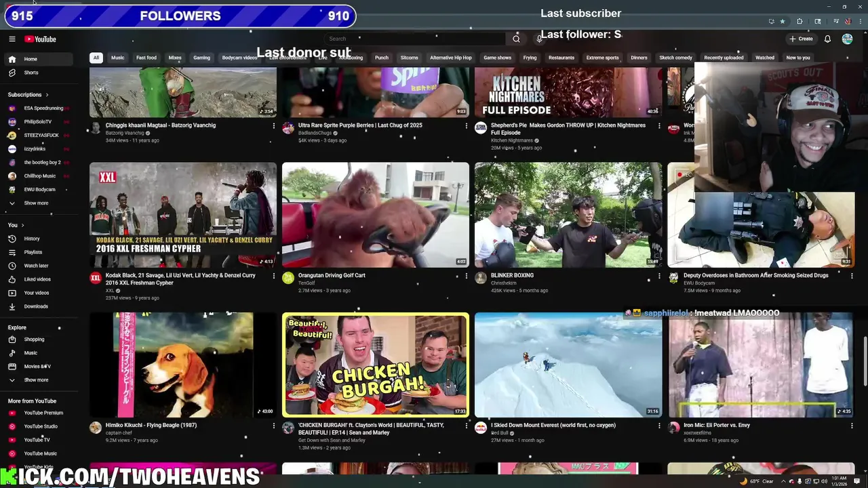This screenshot has height=488, width=868.
Task: Select the Fast food filter chip
Action: coord(146,58)
